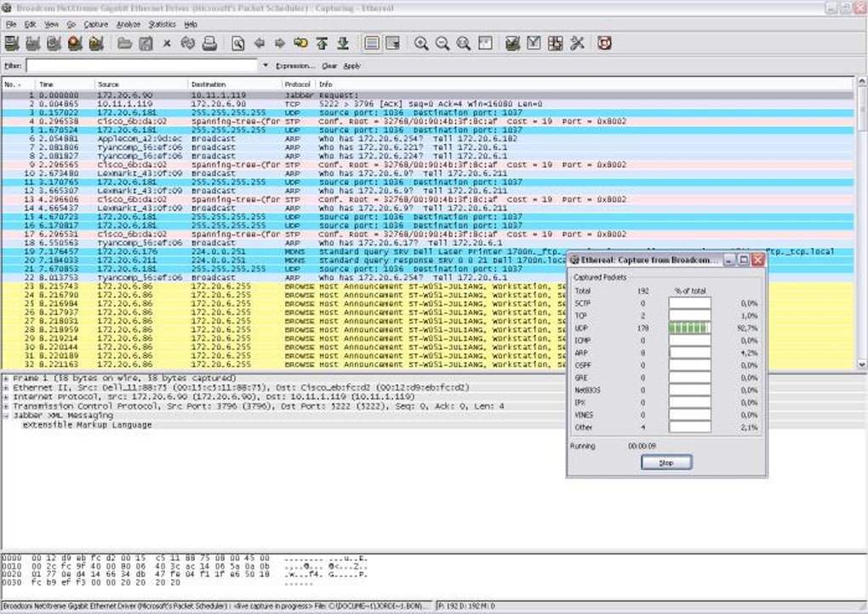This screenshot has width=868, height=614.
Task: Click the print packets printer icon
Action: (x=209, y=43)
